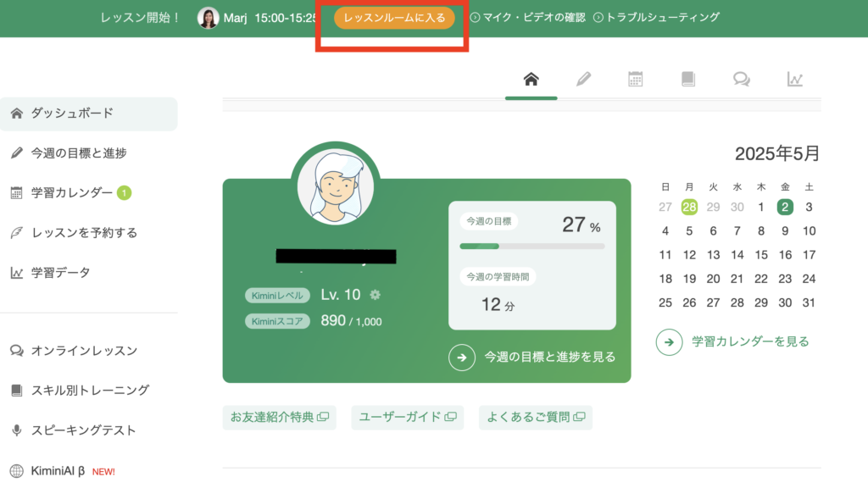Viewport: 868px width, 488px height.
Task: Select the pencil icon tab
Action: pyautogui.click(x=583, y=79)
